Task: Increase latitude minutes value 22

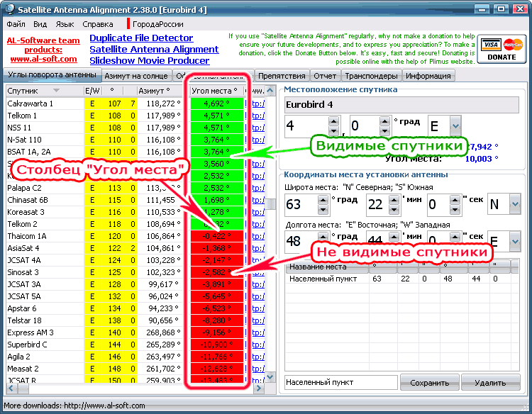Action: (394, 199)
